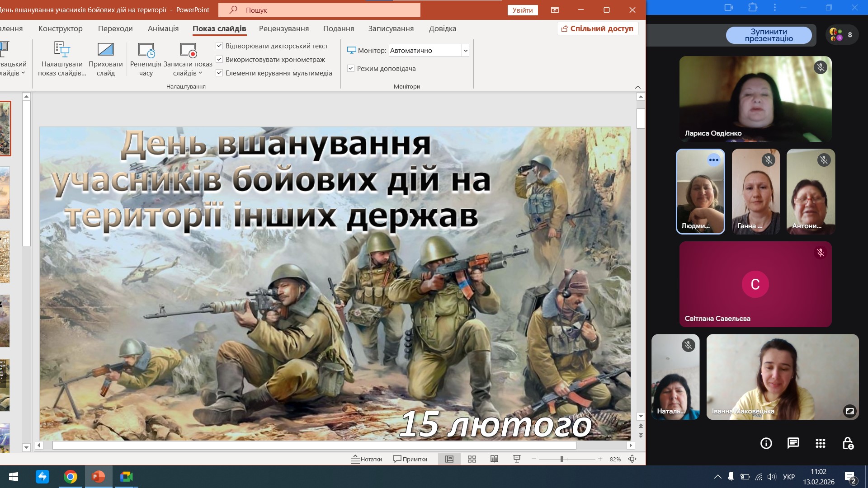The image size is (868, 488).
Task: Click the Share access button
Action: click(597, 28)
